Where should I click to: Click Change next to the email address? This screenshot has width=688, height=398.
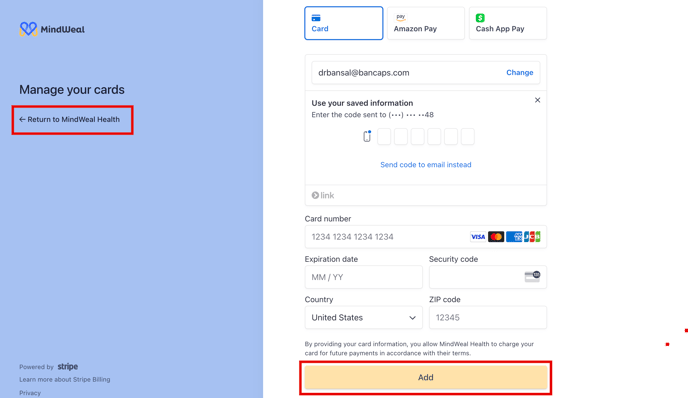(520, 72)
